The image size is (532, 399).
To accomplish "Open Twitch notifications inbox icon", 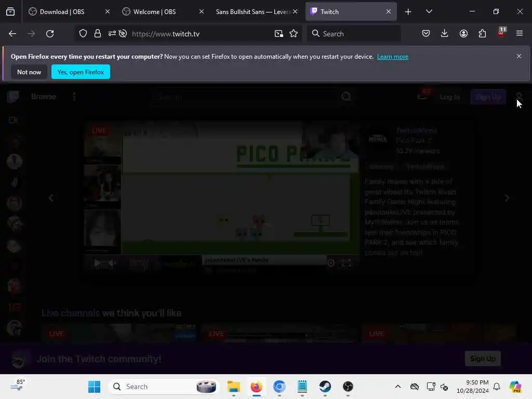I will (x=423, y=96).
